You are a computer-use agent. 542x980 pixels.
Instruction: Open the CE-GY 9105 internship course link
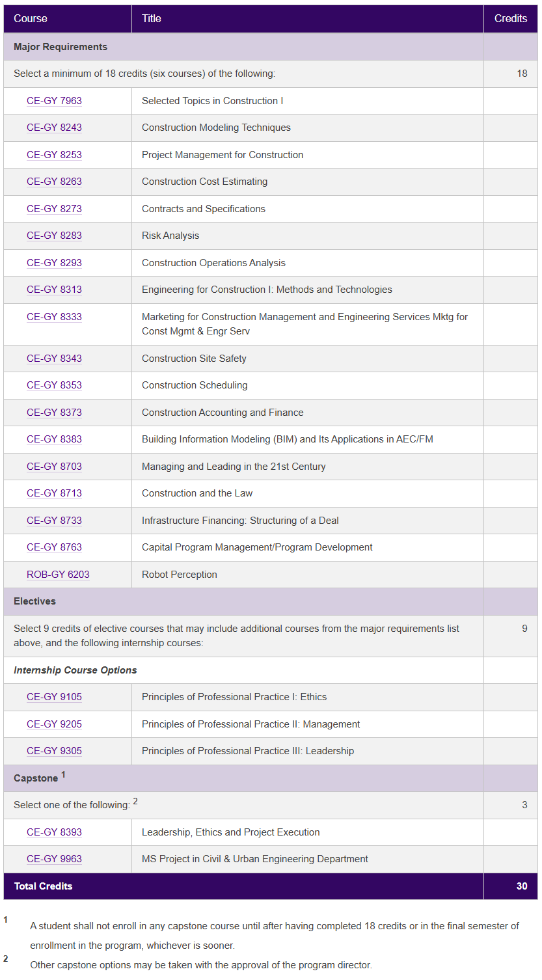pos(54,697)
